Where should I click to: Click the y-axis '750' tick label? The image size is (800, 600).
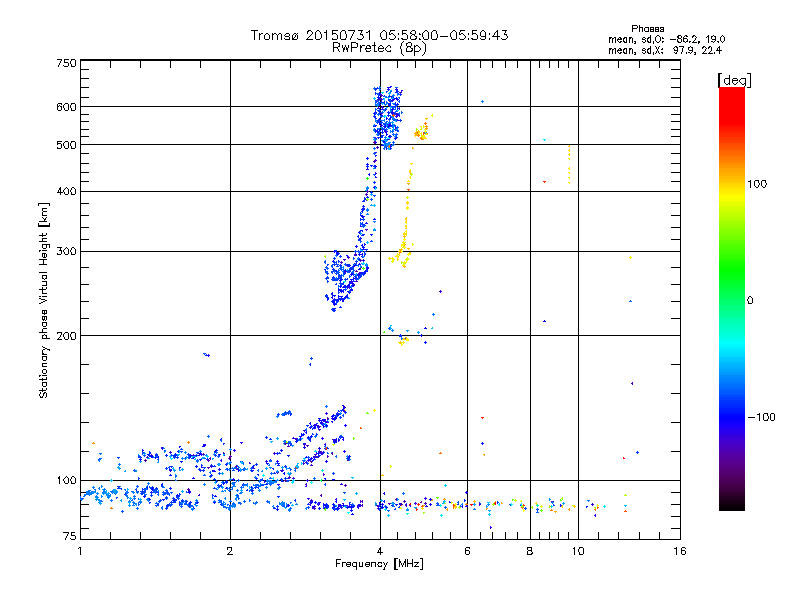click(66, 63)
